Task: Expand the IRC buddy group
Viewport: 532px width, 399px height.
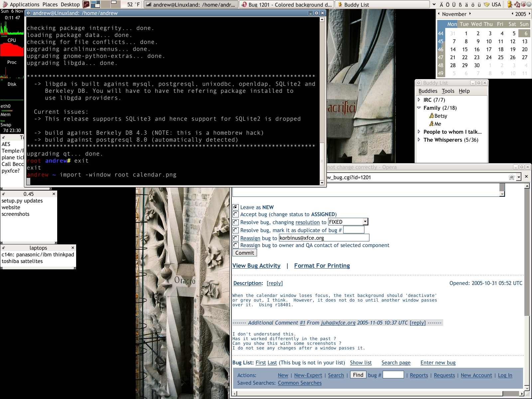Action: point(419,100)
